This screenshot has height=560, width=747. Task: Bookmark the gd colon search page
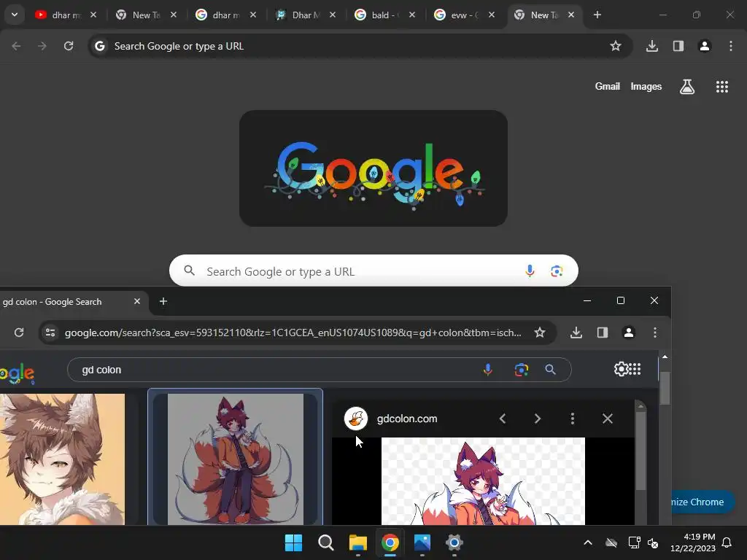coord(539,332)
